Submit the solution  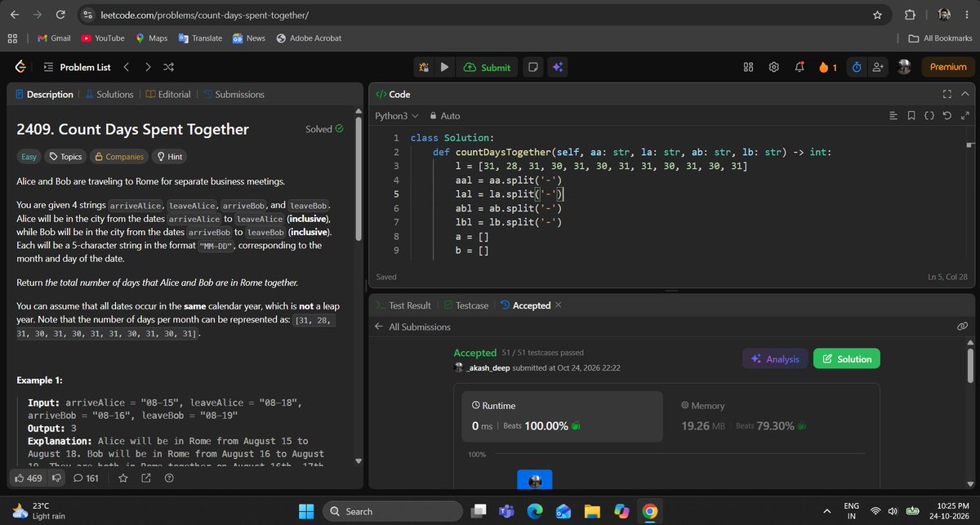(487, 67)
